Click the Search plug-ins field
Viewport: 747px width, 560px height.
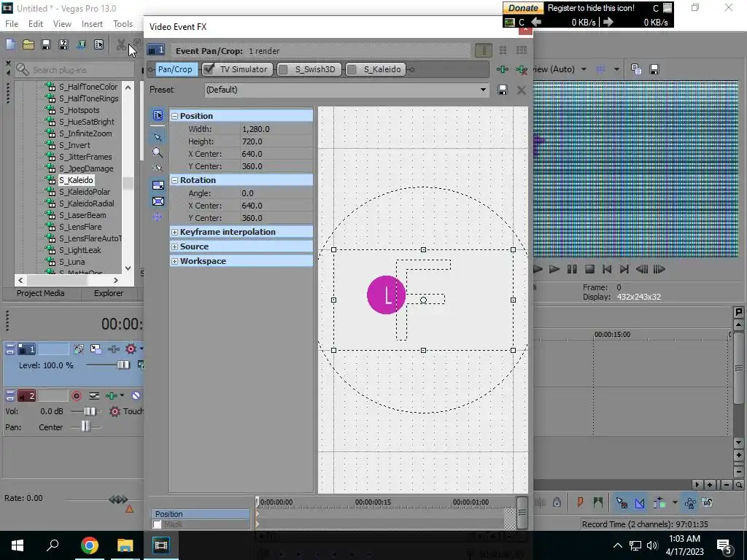(75, 70)
